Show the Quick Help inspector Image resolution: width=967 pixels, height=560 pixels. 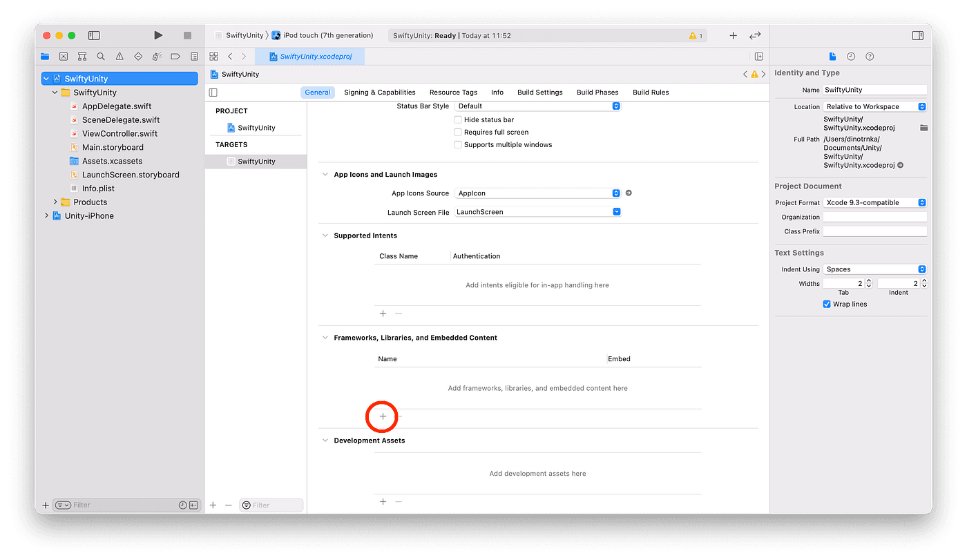click(870, 57)
